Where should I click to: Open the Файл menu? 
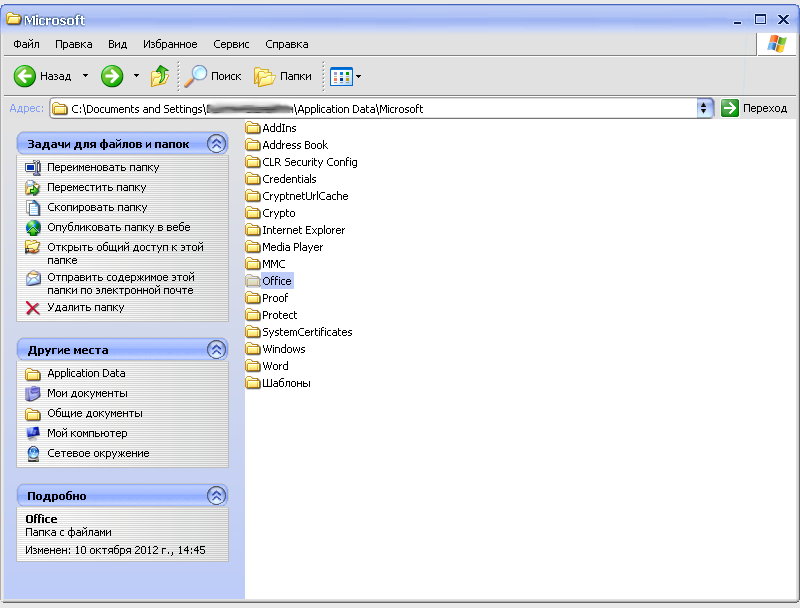(x=27, y=44)
